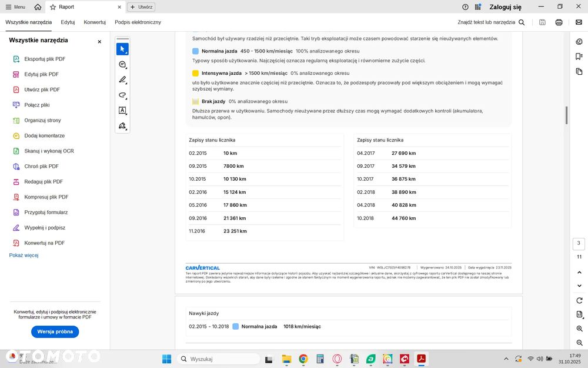The width and height of the screenshot is (588, 368).
Task: Close the Raport tab
Action: pos(119,6)
